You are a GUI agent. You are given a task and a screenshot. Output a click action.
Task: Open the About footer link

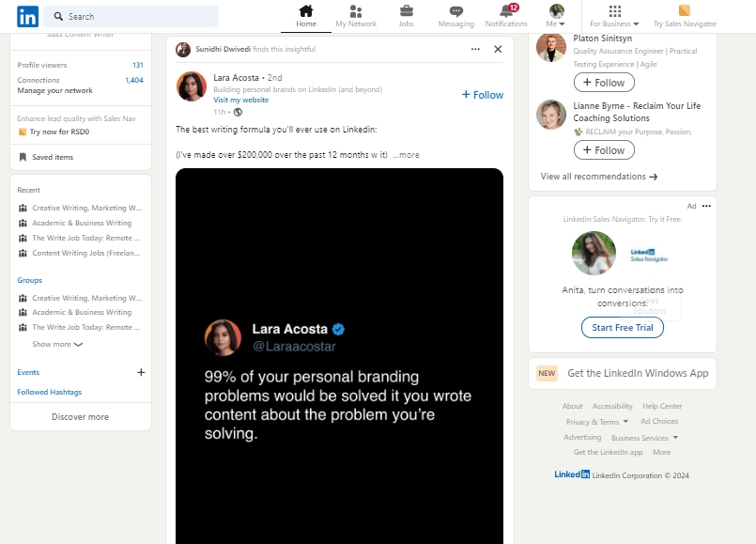tap(572, 406)
